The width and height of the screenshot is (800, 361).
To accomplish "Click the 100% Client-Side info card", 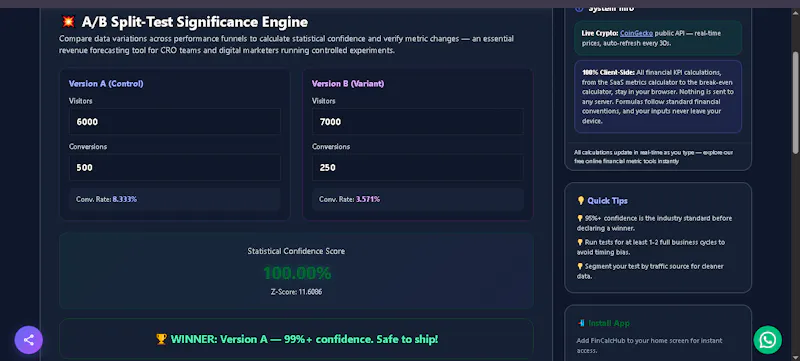I will tap(658, 96).
